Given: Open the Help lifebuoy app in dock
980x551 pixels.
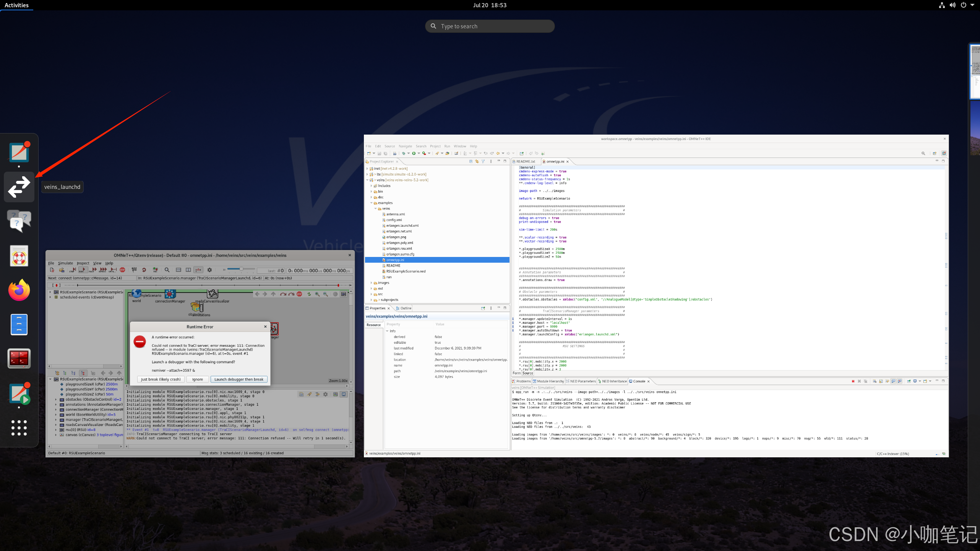Looking at the screenshot, I should (19, 256).
